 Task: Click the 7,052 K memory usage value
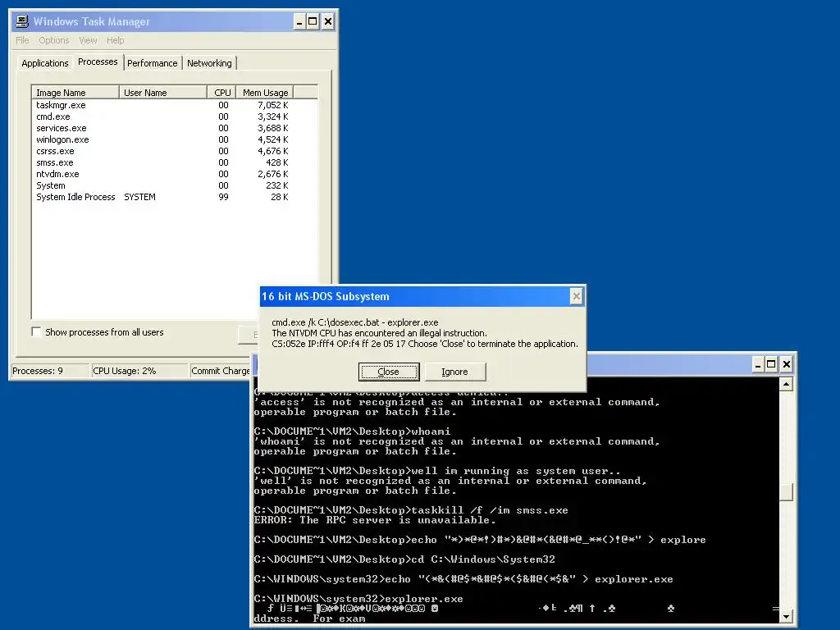(272, 105)
